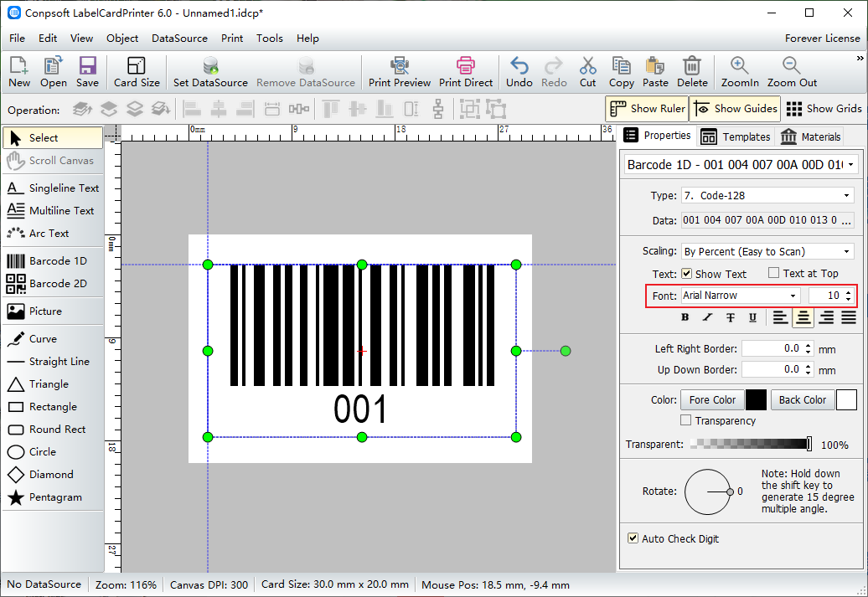Choose the Picture tool
This screenshot has width=868, height=597.
click(53, 311)
